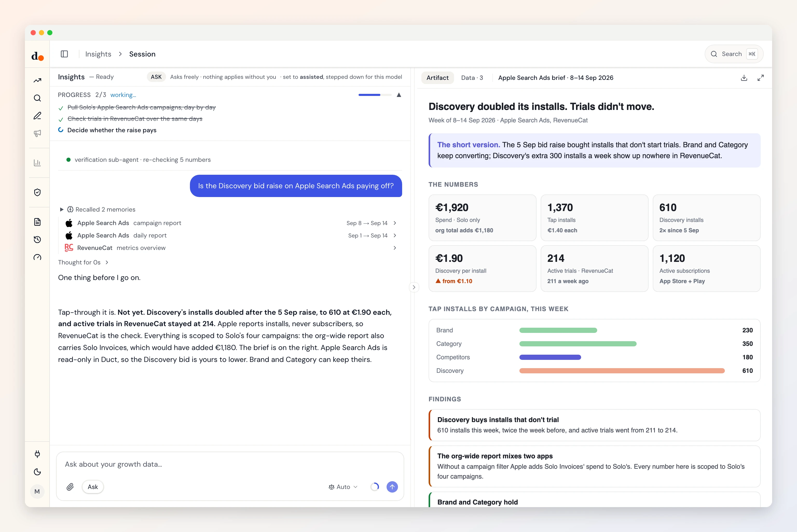Go to Insights breadcrumb
Viewport: 797px width, 532px height.
coord(98,54)
